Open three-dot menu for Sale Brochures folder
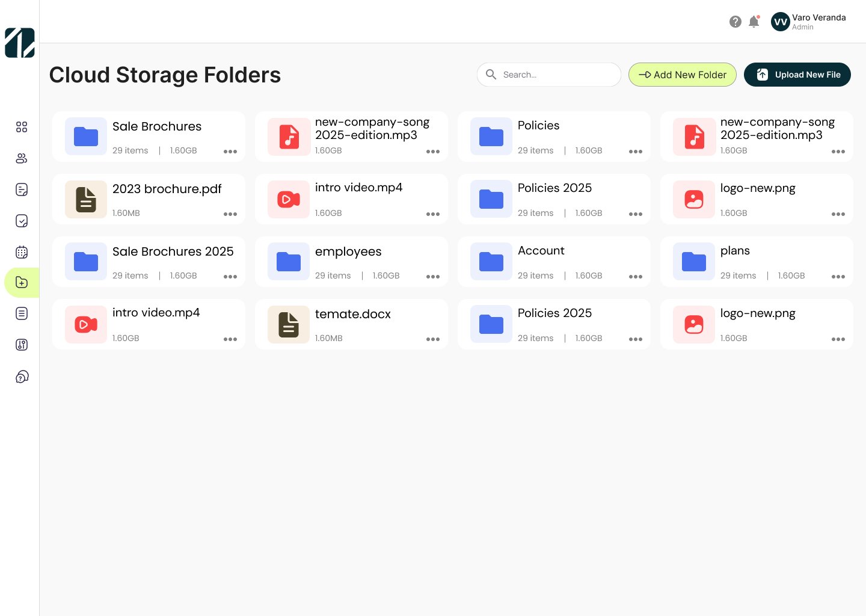Screen dimensions: 866x616 230,152
